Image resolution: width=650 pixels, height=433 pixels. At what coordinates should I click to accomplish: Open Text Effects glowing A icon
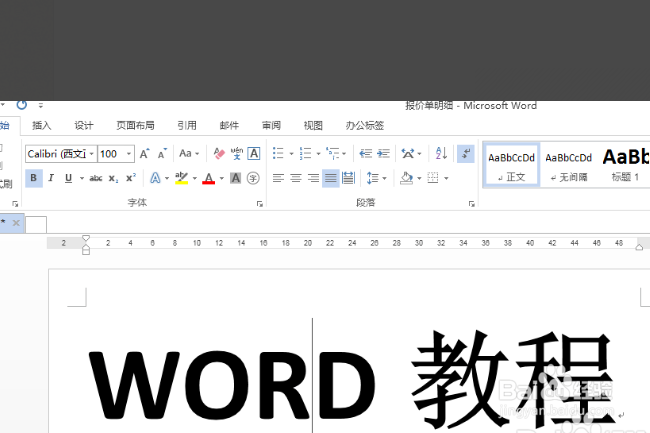(x=155, y=178)
